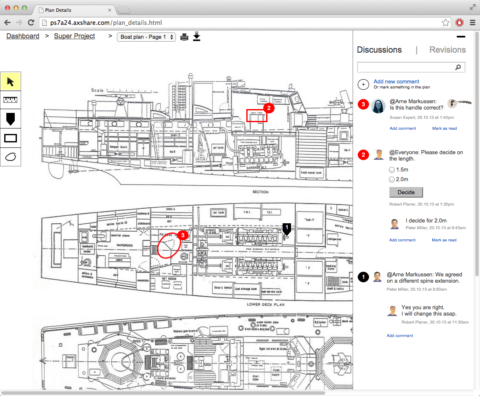Select the arrow pointer tool

point(10,81)
